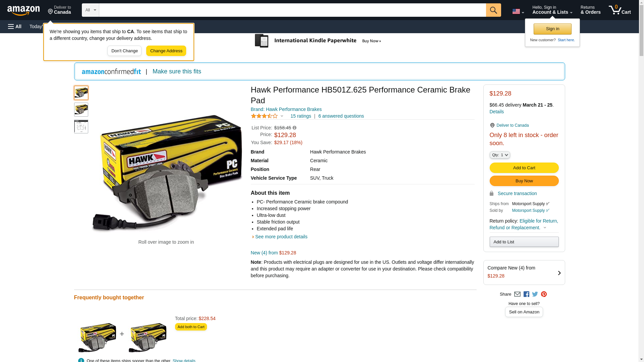The width and height of the screenshot is (644, 362).
Task: Open Returns & Orders menu item
Action: click(x=590, y=10)
